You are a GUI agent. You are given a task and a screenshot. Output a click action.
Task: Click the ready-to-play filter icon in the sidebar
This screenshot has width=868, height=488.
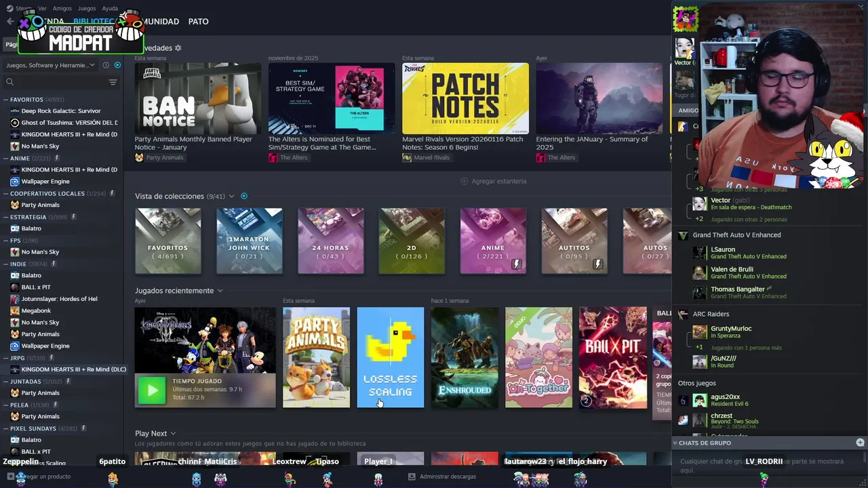(117, 65)
